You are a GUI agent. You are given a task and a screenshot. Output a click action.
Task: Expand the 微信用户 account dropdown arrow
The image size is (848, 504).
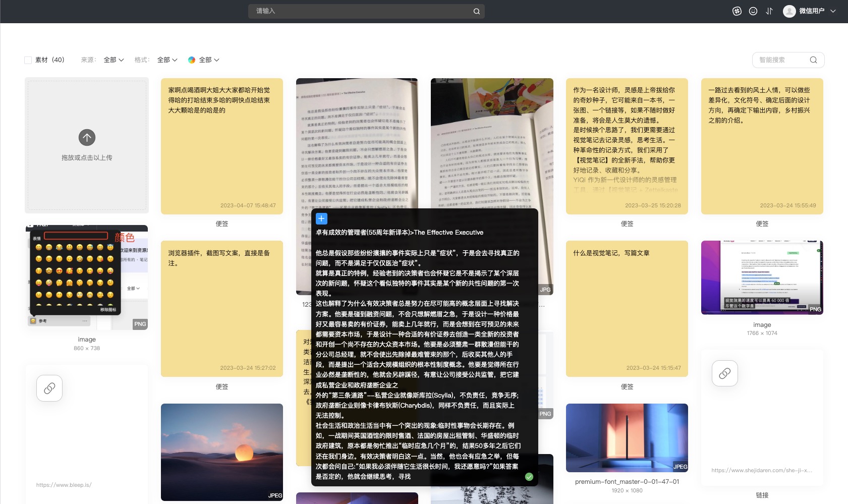pyautogui.click(x=833, y=11)
